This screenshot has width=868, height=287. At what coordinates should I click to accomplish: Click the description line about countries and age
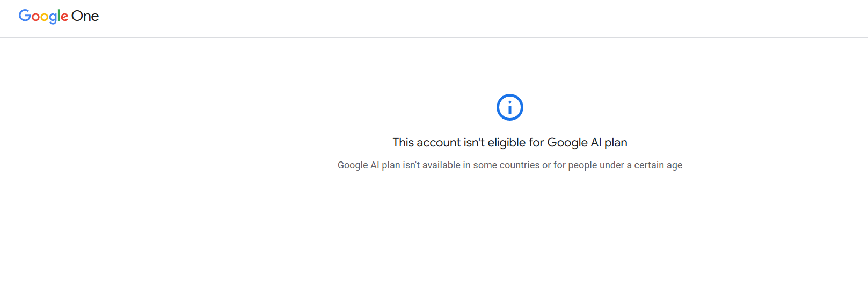(x=509, y=165)
